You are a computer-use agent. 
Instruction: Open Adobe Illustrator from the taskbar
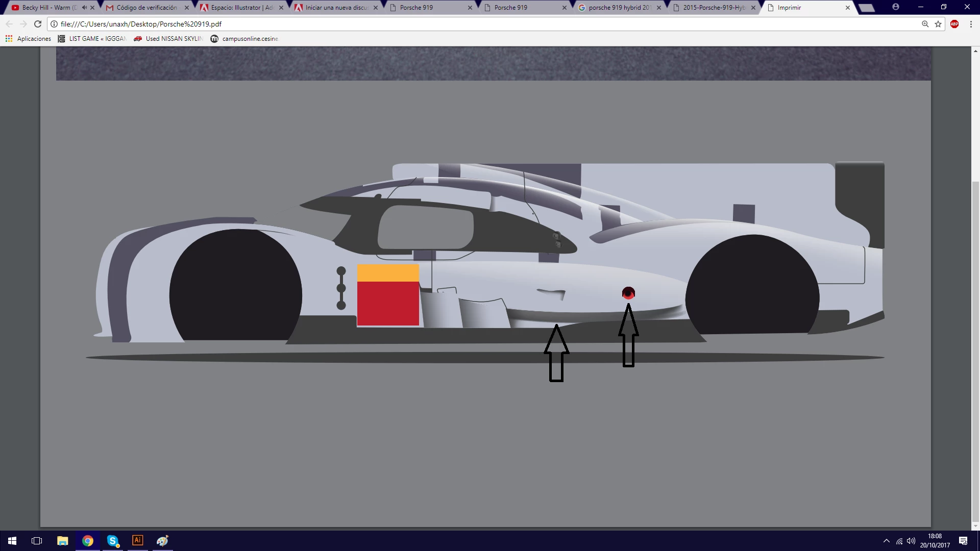click(x=137, y=540)
